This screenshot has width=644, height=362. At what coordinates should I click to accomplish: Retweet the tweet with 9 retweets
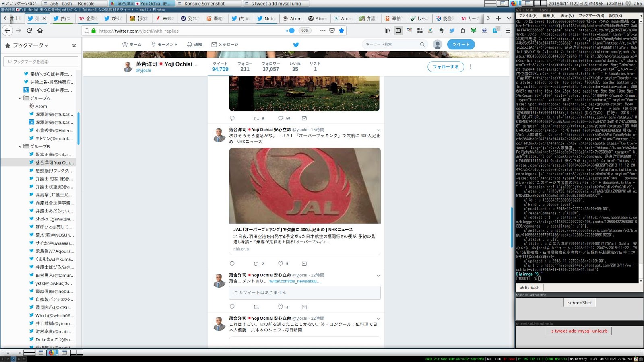(256, 118)
